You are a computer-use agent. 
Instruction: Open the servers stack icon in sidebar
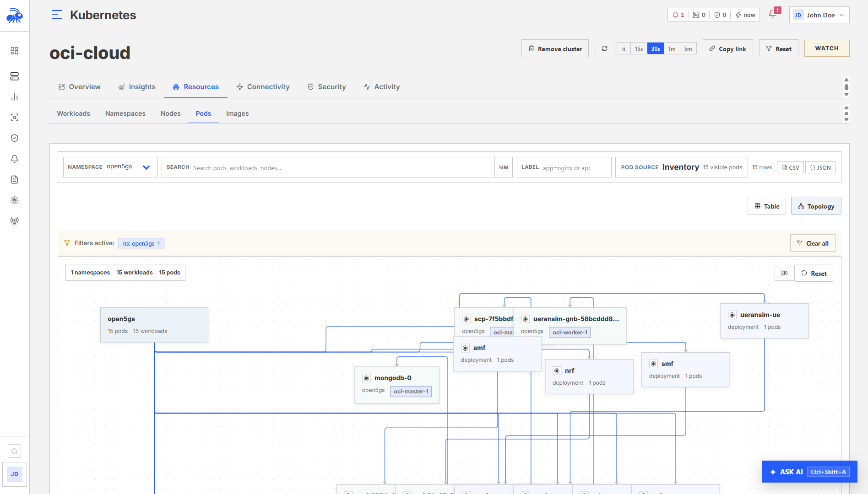(15, 76)
